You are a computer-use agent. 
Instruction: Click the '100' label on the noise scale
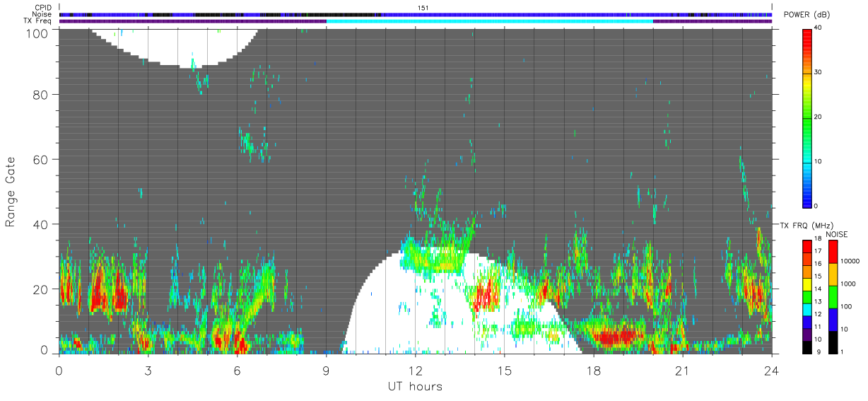coord(847,306)
